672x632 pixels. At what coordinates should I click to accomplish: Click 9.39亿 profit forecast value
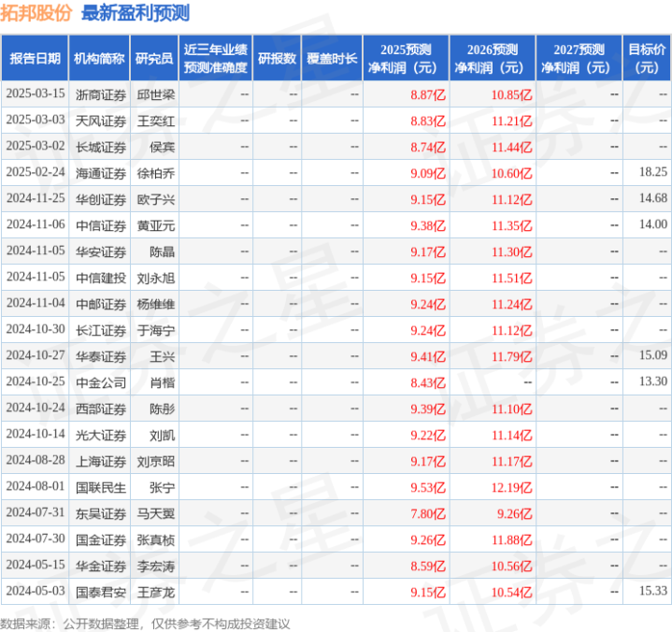point(428,409)
